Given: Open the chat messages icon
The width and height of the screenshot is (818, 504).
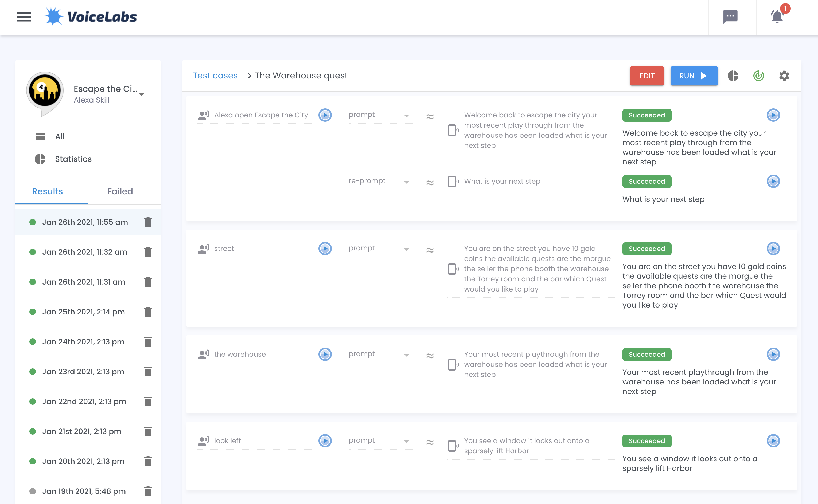Looking at the screenshot, I should [730, 16].
